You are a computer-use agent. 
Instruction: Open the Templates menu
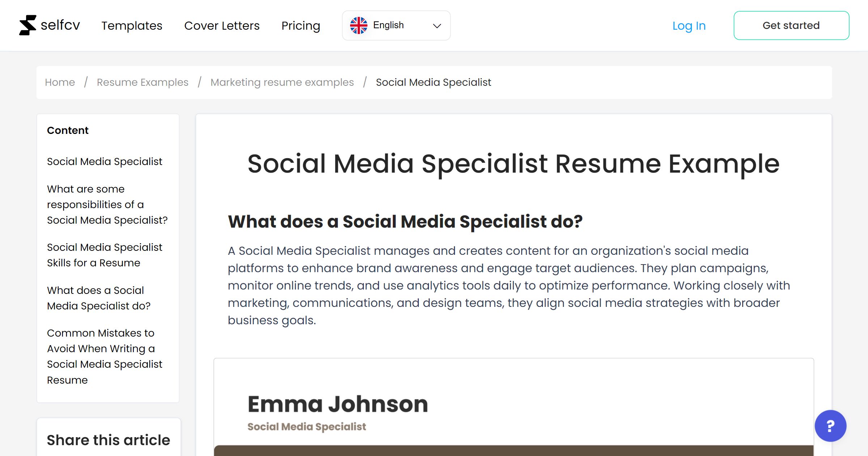(132, 26)
